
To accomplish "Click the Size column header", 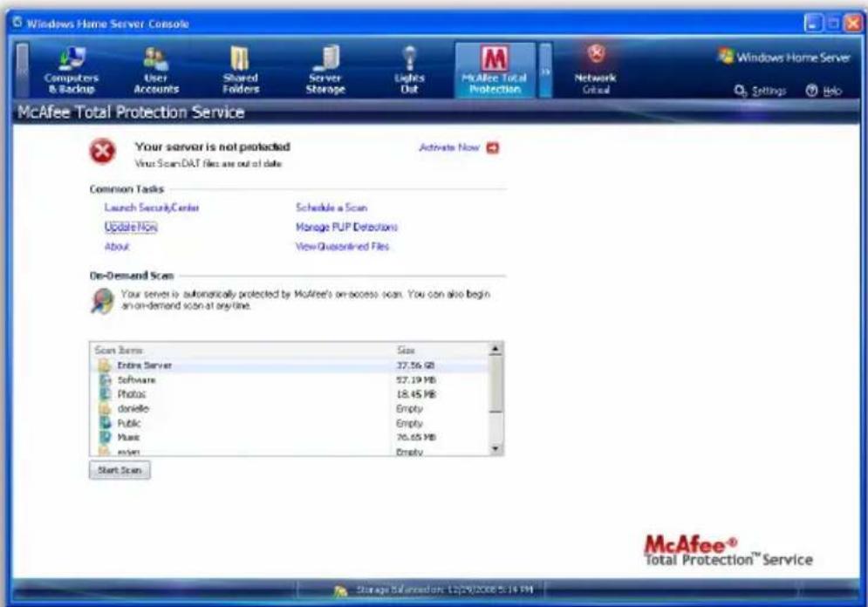I will 440,351.
